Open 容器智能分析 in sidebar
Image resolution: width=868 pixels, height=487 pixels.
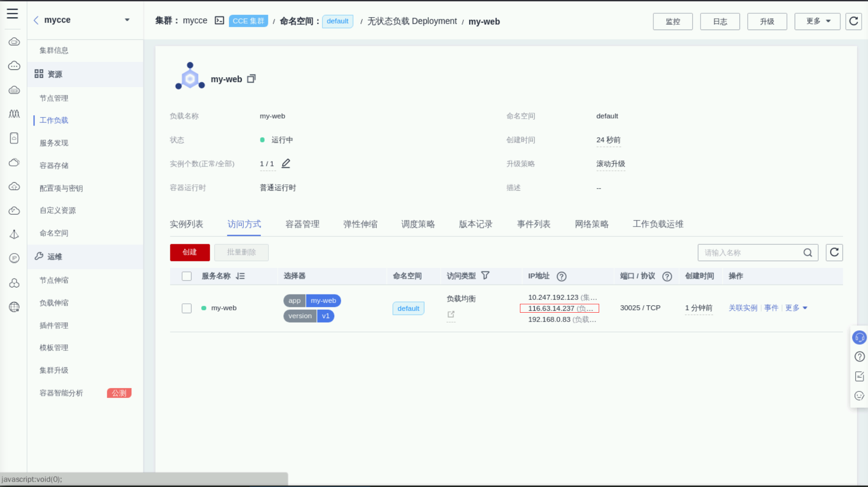pos(61,393)
